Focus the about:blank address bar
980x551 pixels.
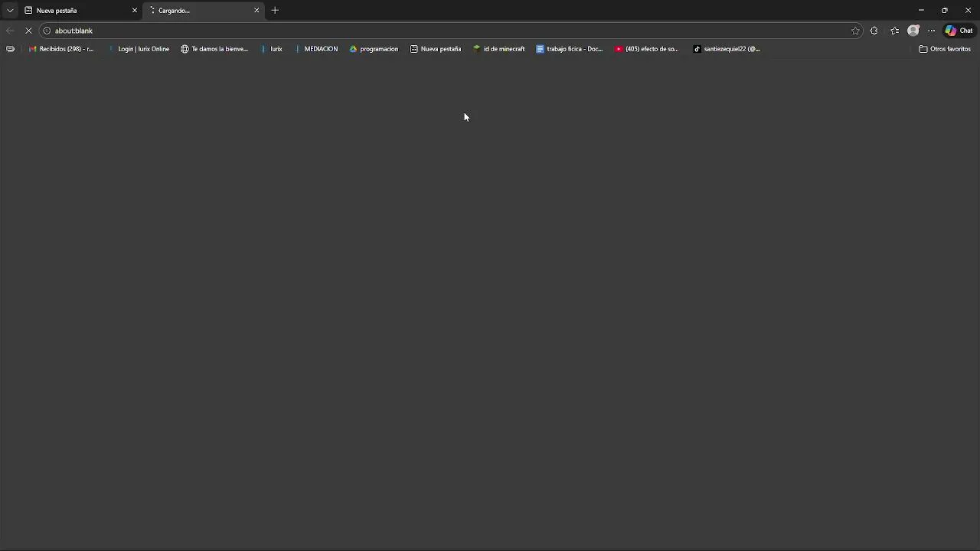point(452,31)
